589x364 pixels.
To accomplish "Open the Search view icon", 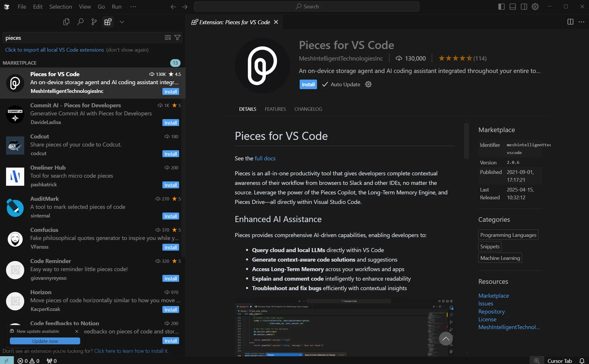I will coord(80,22).
